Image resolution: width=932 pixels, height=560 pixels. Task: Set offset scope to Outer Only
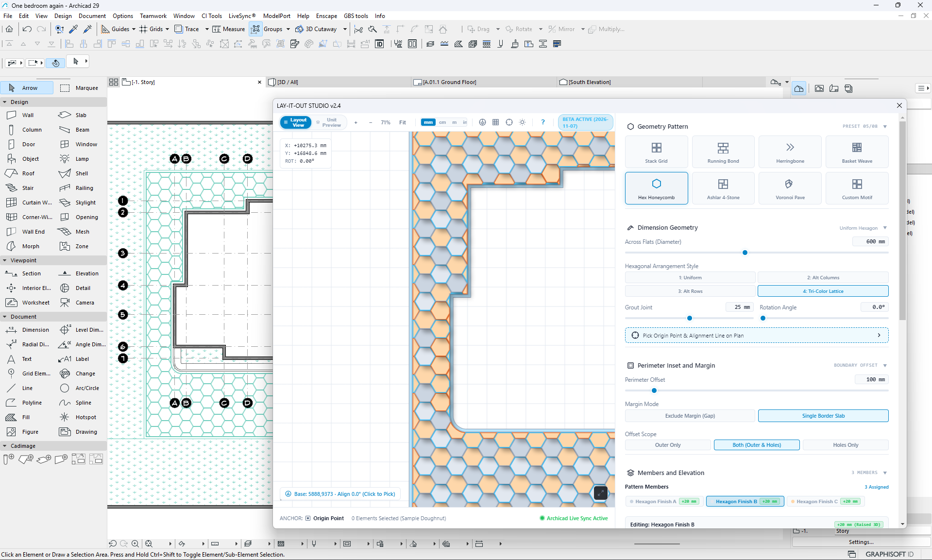pos(668,445)
